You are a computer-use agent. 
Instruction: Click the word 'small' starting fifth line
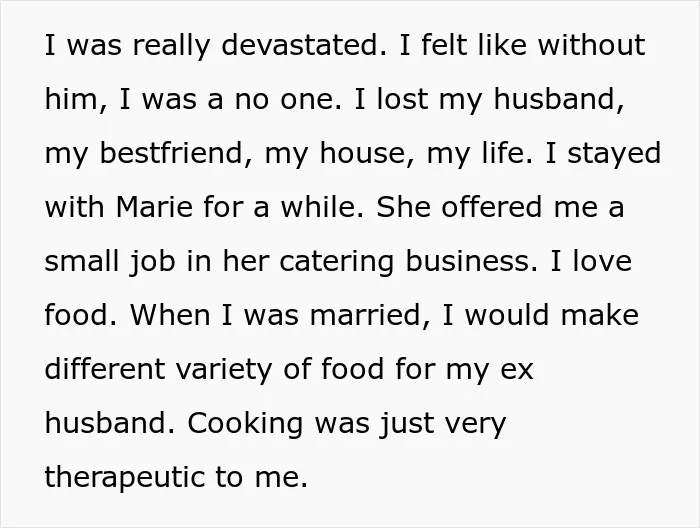[83, 261]
